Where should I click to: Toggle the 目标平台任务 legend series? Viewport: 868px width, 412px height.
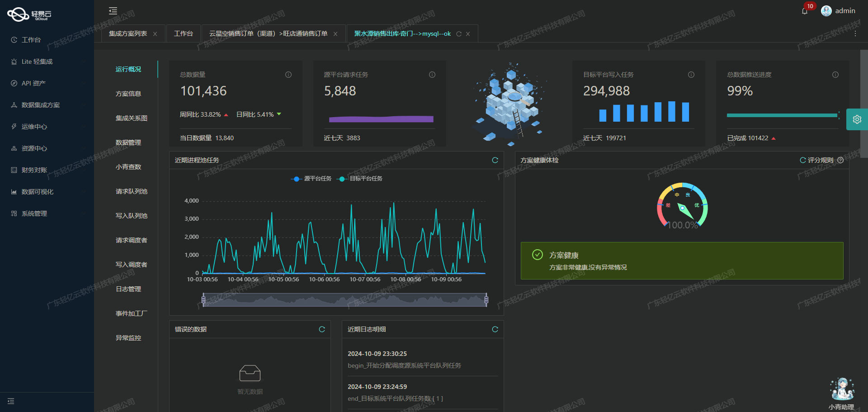(x=359, y=179)
